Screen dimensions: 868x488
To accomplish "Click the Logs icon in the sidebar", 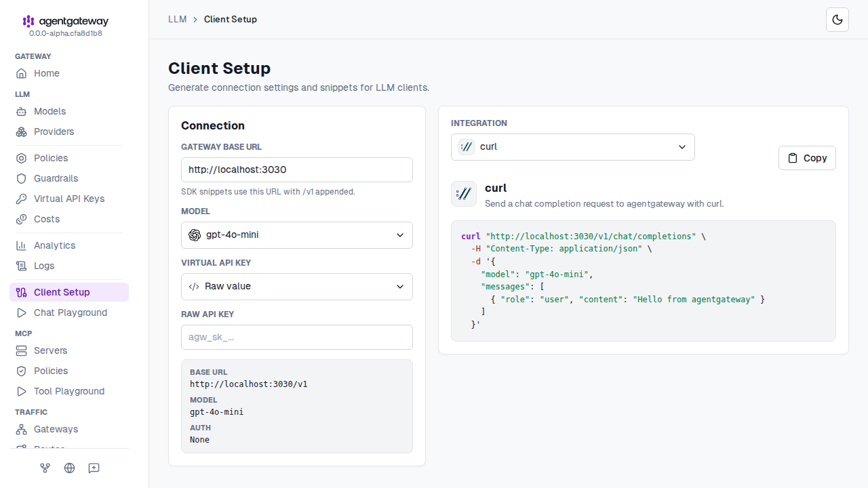I will 22,266.
